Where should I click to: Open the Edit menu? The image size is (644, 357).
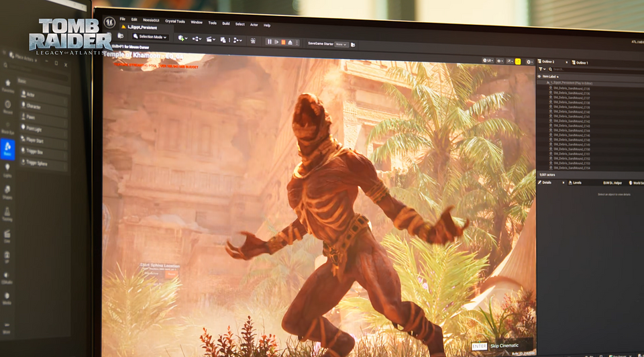[x=134, y=19]
